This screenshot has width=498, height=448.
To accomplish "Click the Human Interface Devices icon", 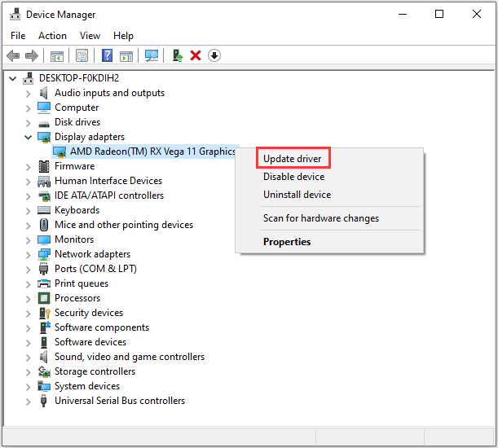I will point(44,181).
